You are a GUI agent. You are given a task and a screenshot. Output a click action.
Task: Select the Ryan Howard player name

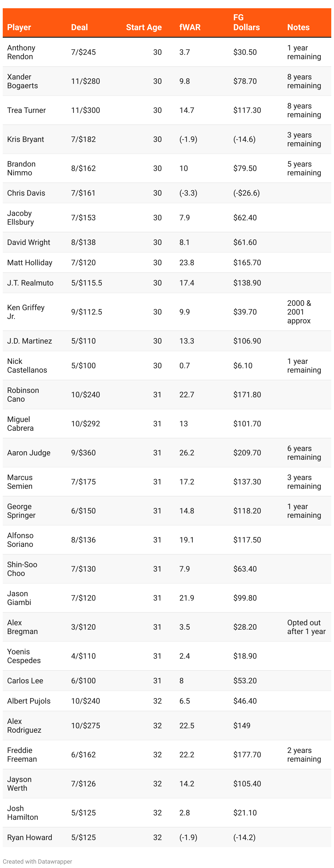[30, 837]
